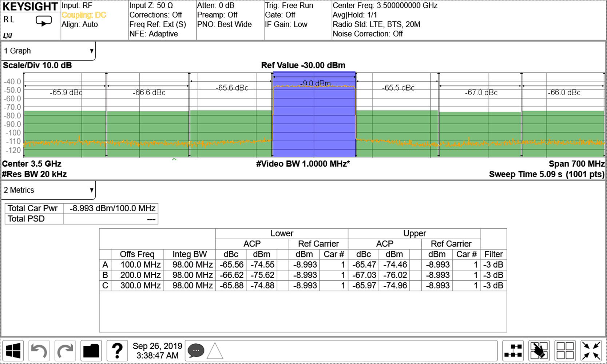Open the window layout grid icon
This screenshot has width=607, height=364.
tap(566, 350)
